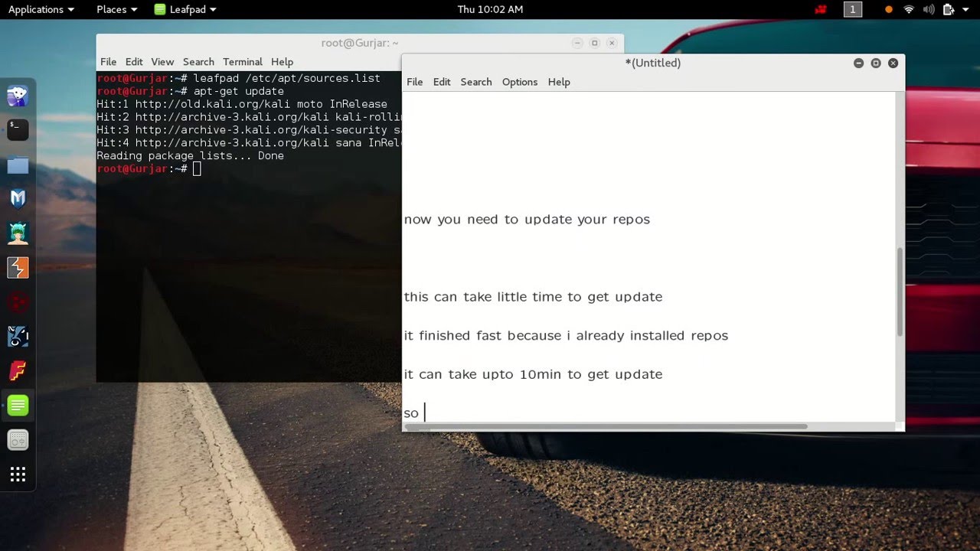The width and height of the screenshot is (980, 551).
Task: Click terminal line starting 'Hit:3'
Action: [249, 130]
